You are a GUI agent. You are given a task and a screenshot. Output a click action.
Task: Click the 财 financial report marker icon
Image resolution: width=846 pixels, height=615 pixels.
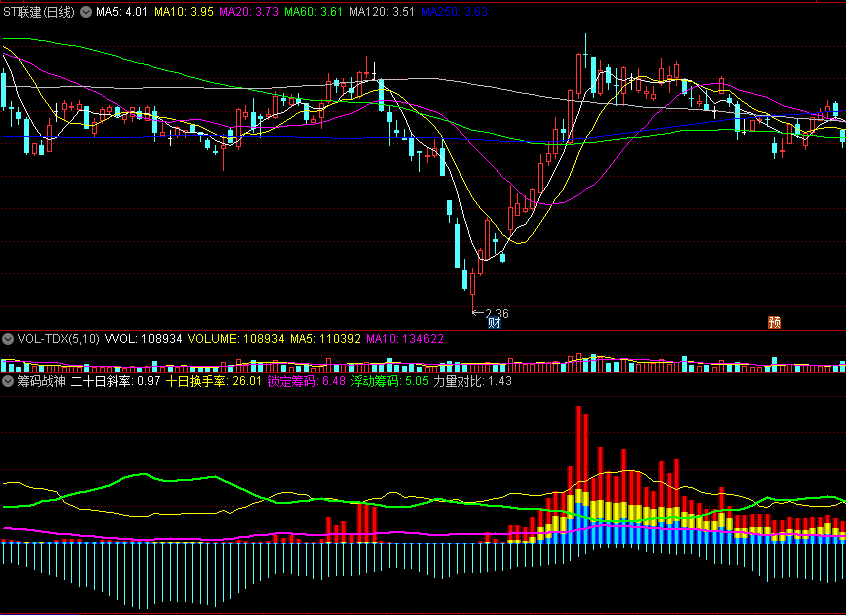click(494, 323)
